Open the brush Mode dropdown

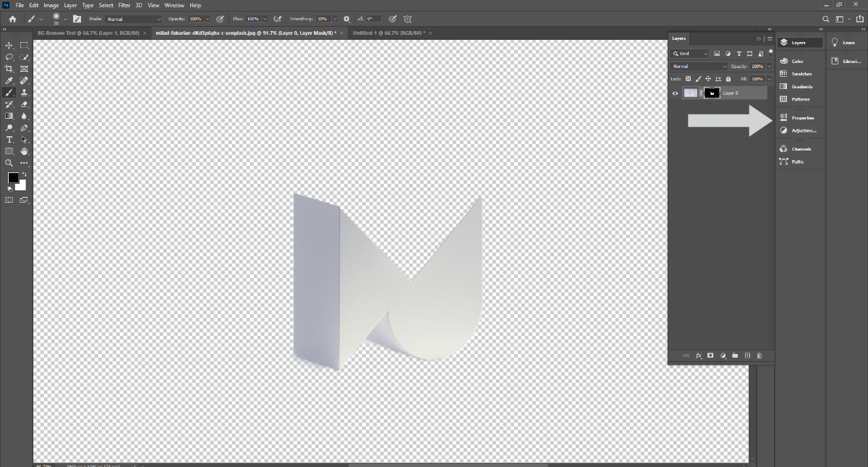(135, 19)
